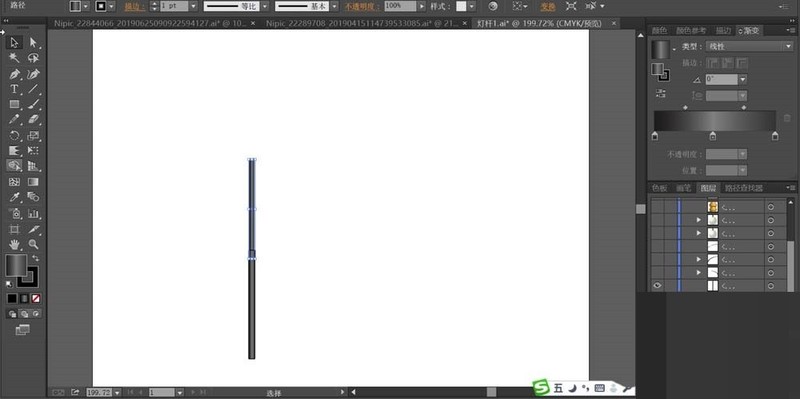
Task: Open the gradient type 线性 dropdown
Action: tap(748, 46)
